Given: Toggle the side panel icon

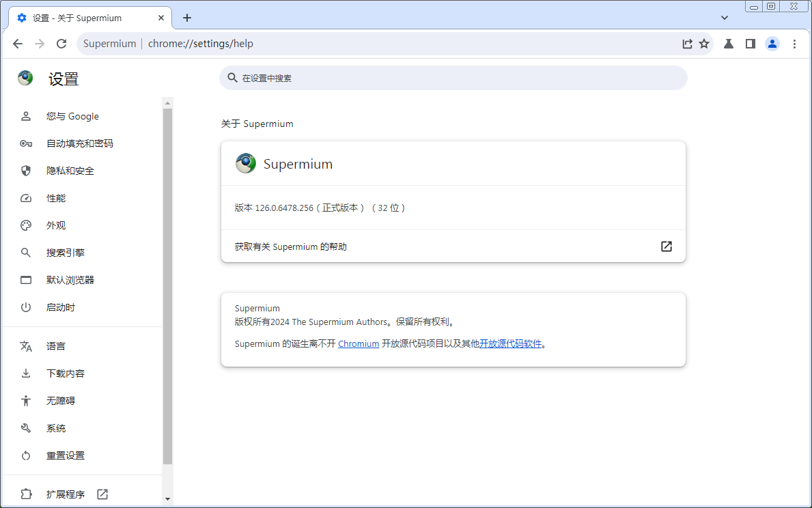Looking at the screenshot, I should (750, 44).
